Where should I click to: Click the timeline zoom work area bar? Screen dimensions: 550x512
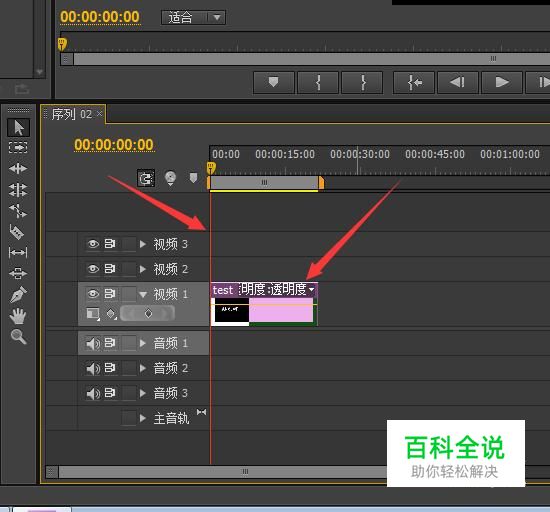[264, 182]
